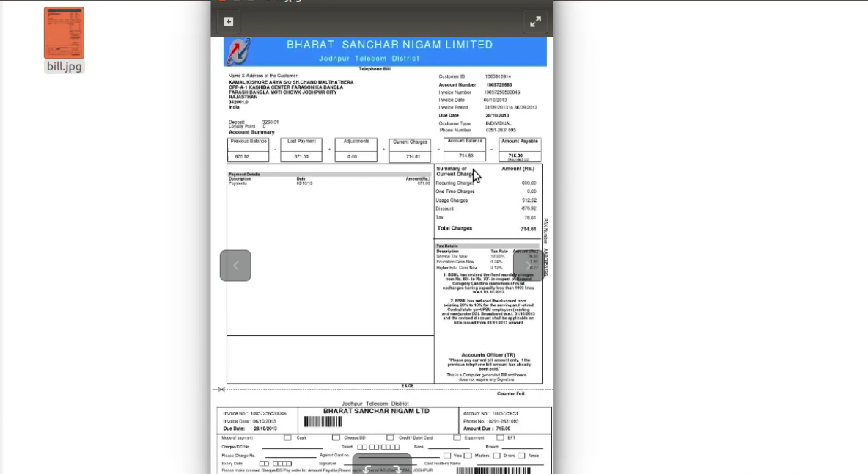Click the Counter Foil label
Viewport: 868px width, 474px height.
tap(510, 394)
